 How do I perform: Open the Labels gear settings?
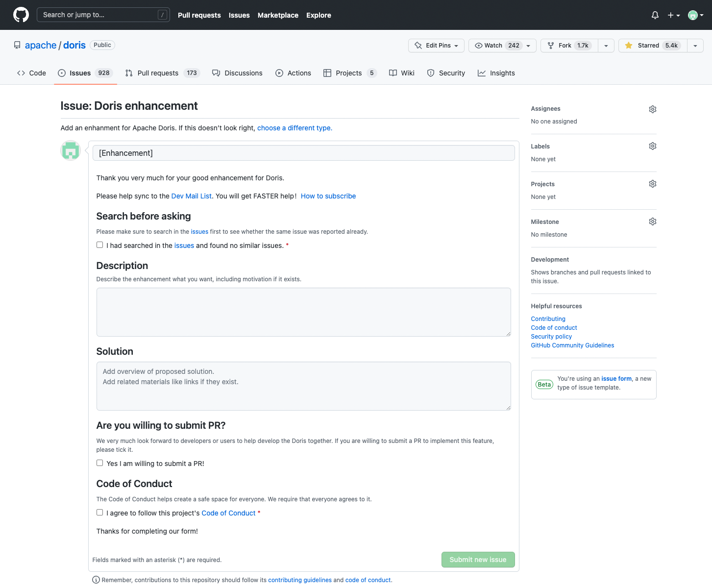tap(653, 146)
